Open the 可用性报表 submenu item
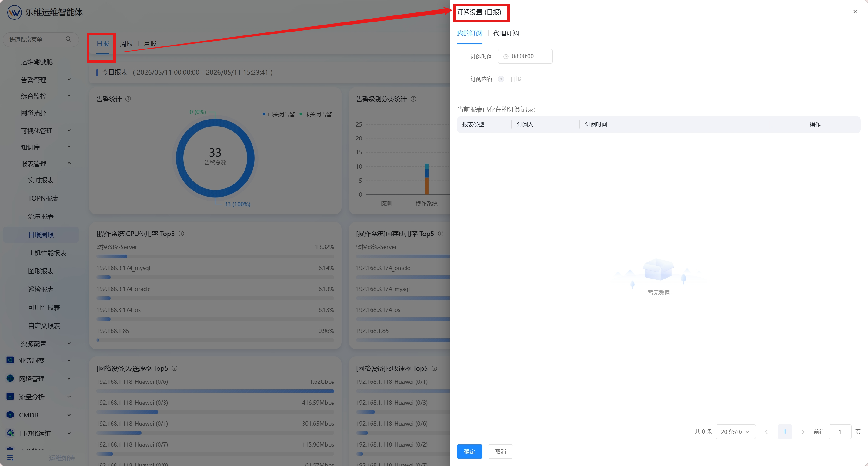The image size is (868, 466). click(44, 308)
